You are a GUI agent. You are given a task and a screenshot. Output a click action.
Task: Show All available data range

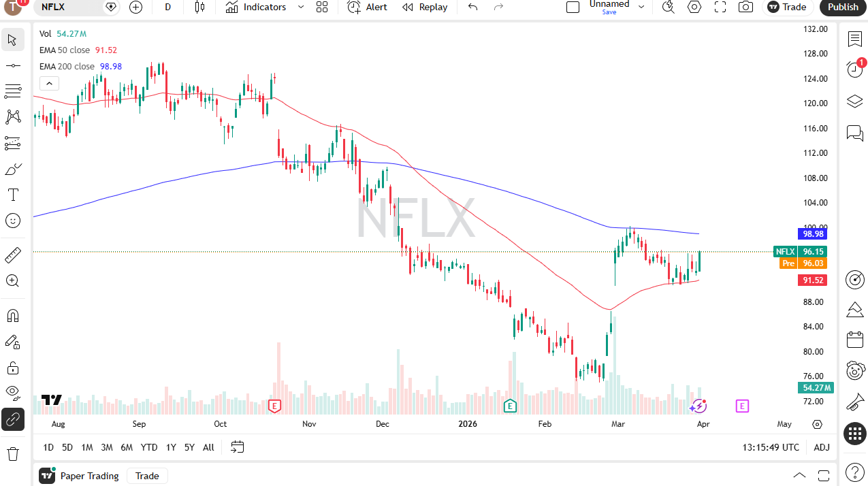click(x=208, y=447)
